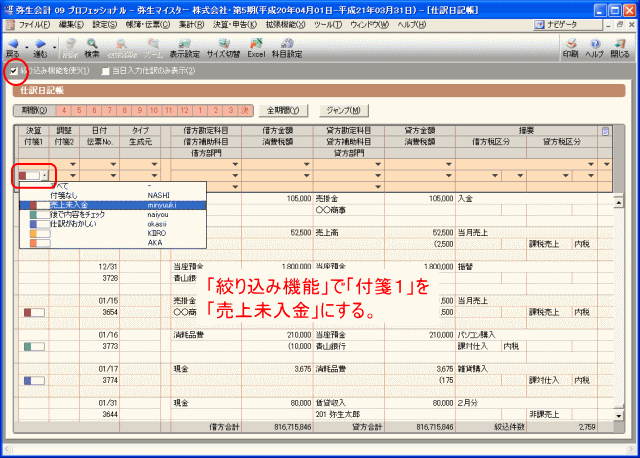
Task: Click the ledger scrollbar up arrow
Action: tap(619, 202)
